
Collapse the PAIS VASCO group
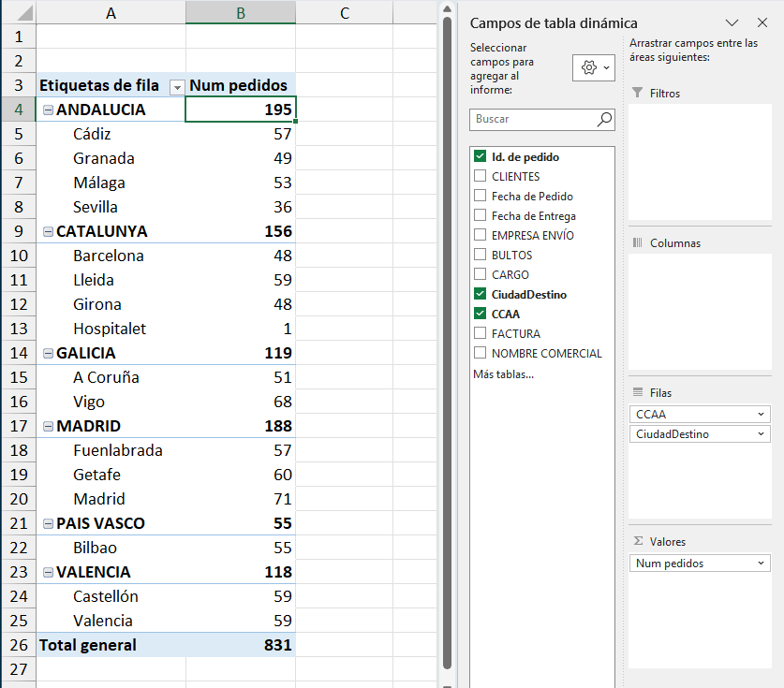[x=48, y=523]
